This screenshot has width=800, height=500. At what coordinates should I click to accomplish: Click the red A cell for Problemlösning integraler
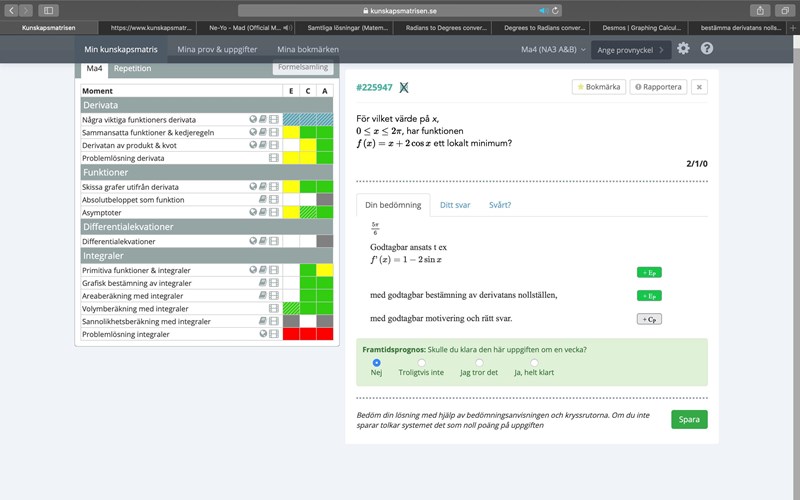coord(324,334)
